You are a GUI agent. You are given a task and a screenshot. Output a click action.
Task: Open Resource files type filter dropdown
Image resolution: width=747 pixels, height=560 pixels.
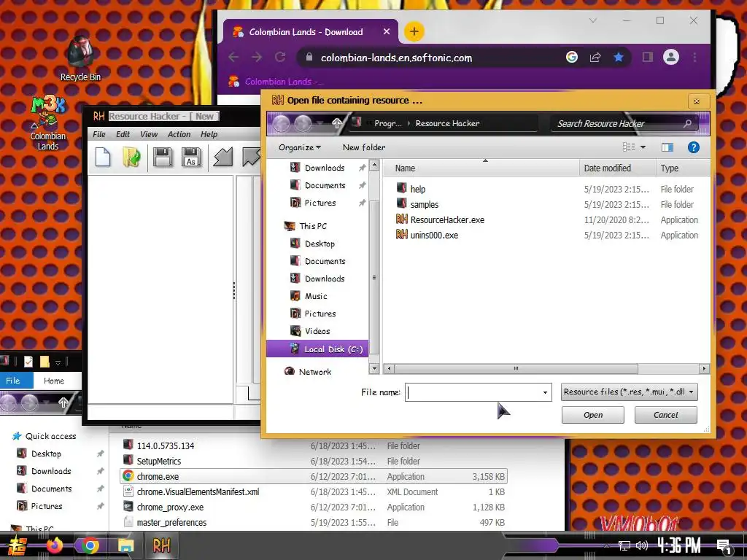(630, 392)
